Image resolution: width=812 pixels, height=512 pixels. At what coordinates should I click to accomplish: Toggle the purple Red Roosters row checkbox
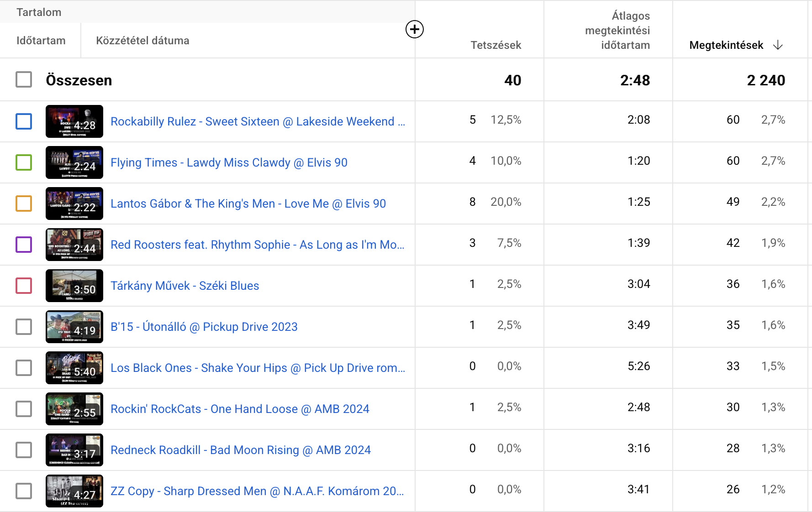(x=24, y=245)
